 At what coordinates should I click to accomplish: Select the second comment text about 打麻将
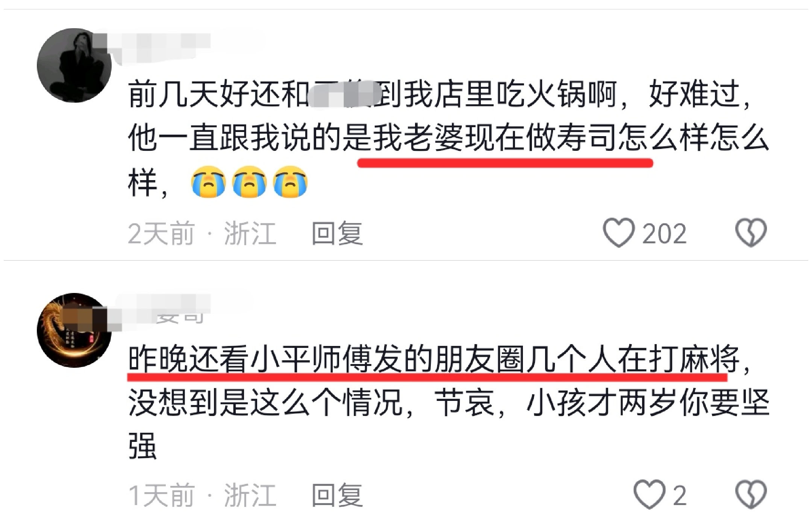(x=448, y=402)
